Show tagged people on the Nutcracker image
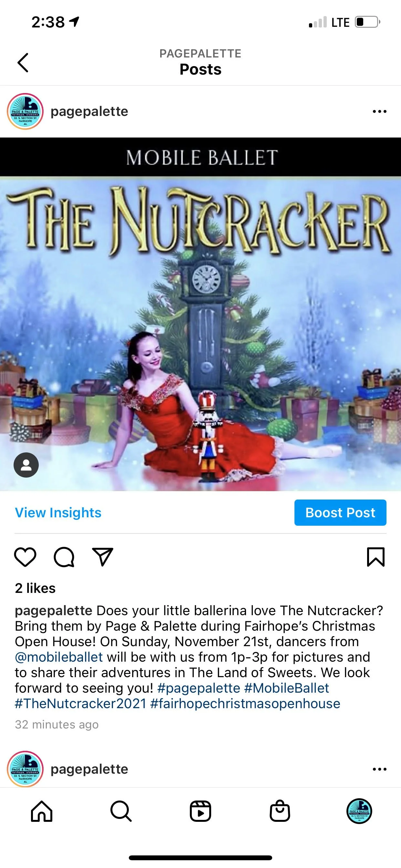This screenshot has height=868, width=401. [26, 465]
